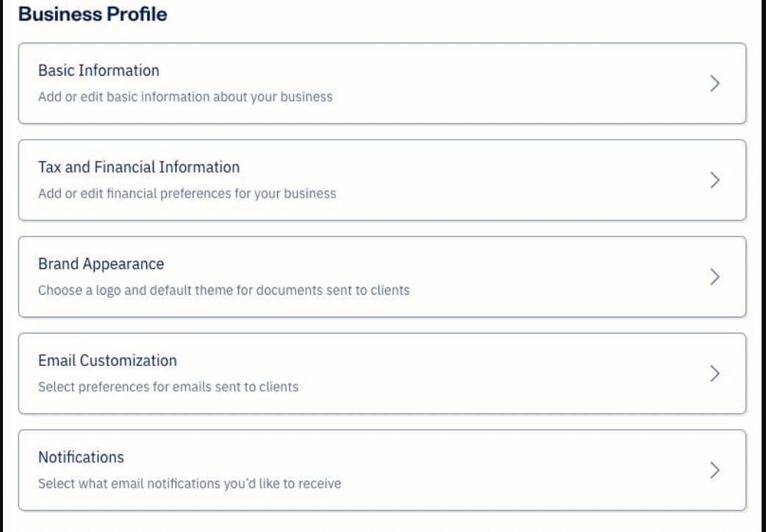Click the chevron on Brand Appearance card
This screenshot has height=532, width=766.
coord(714,277)
